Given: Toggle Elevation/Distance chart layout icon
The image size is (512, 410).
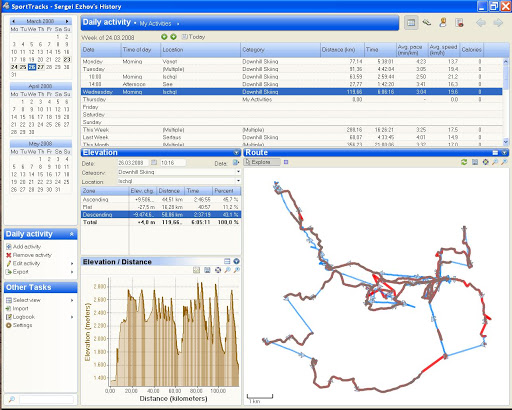Looking at the screenshot, I should pyautogui.click(x=227, y=261).
